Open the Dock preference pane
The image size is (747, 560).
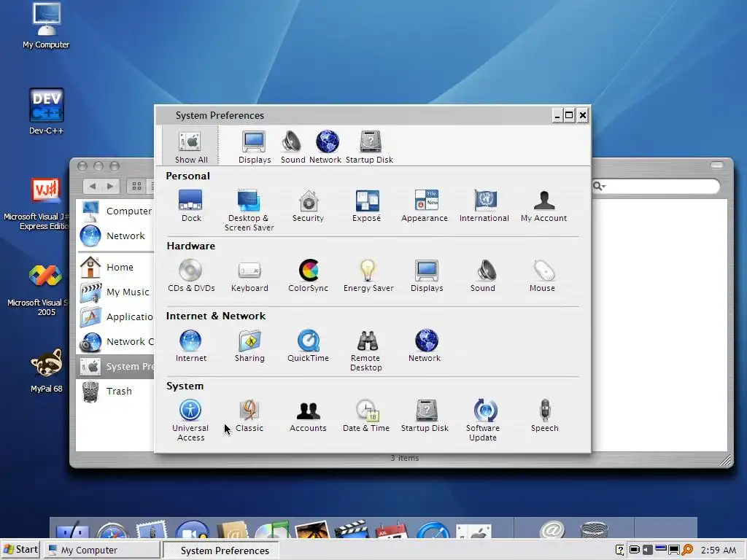[191, 206]
